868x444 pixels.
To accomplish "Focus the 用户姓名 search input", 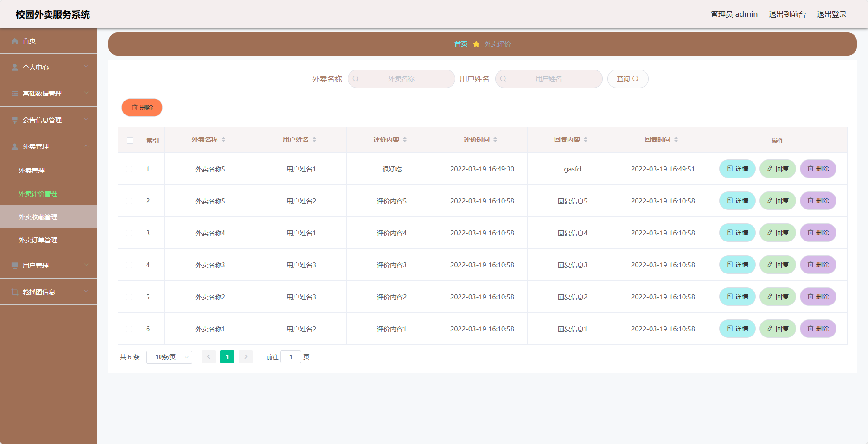I will [549, 79].
